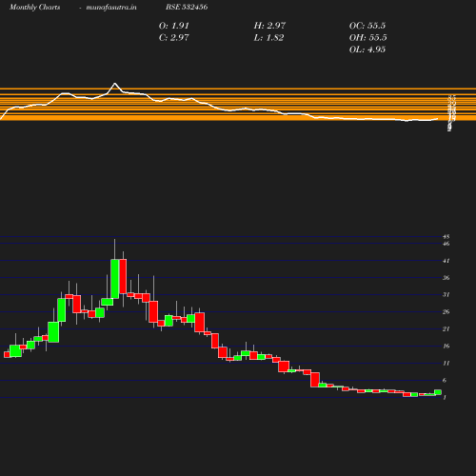
Task: Click the 6 price axis label
Action: (445, 380)
